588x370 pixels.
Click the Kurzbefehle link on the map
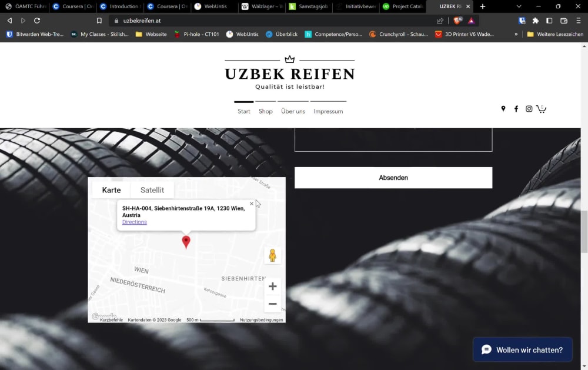[x=111, y=320]
